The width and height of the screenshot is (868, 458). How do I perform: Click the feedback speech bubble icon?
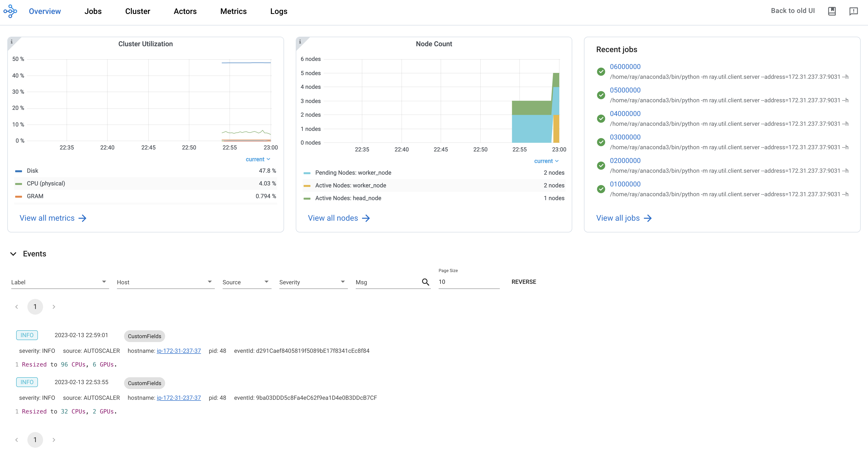(x=853, y=11)
